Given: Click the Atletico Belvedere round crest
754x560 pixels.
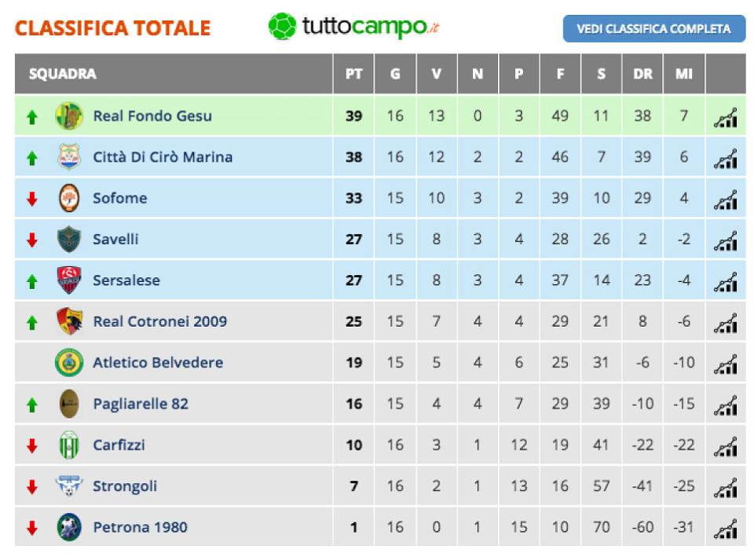Looking at the screenshot, I should (69, 363).
